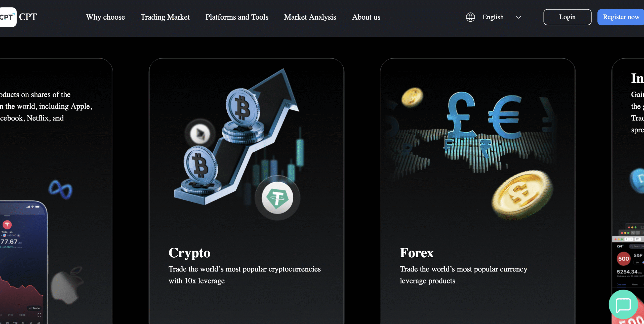Open the green live chat bubble
The image size is (644, 324).
pyautogui.click(x=623, y=304)
